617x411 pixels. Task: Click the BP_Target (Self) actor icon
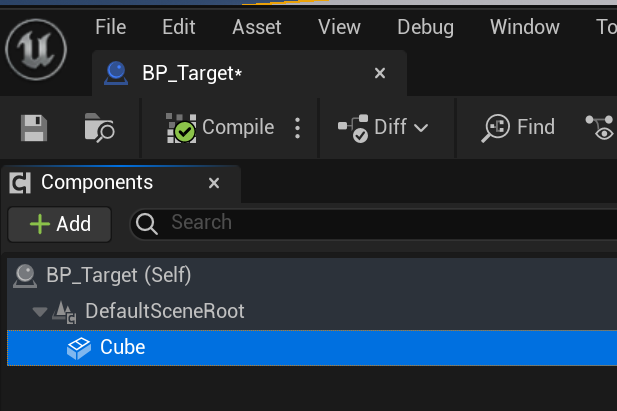25,276
